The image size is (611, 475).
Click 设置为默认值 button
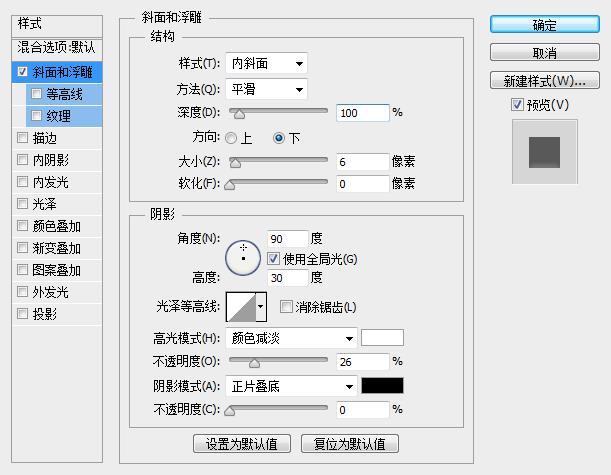coord(242,443)
